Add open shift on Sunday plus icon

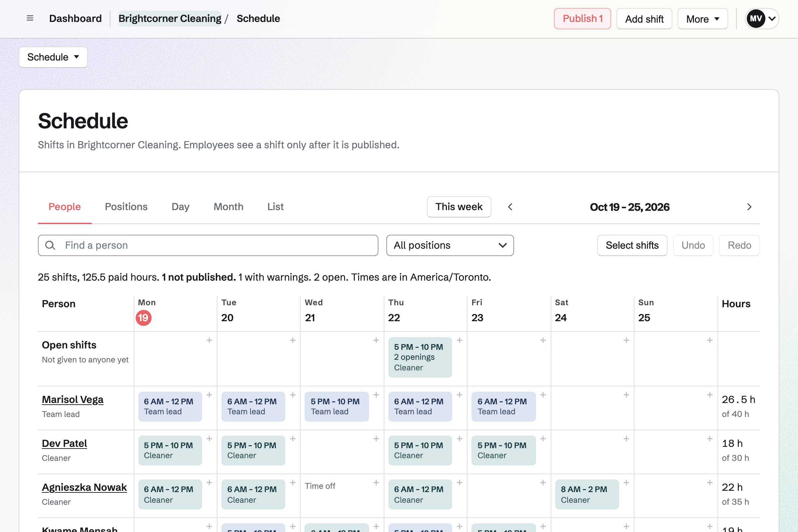(x=710, y=340)
